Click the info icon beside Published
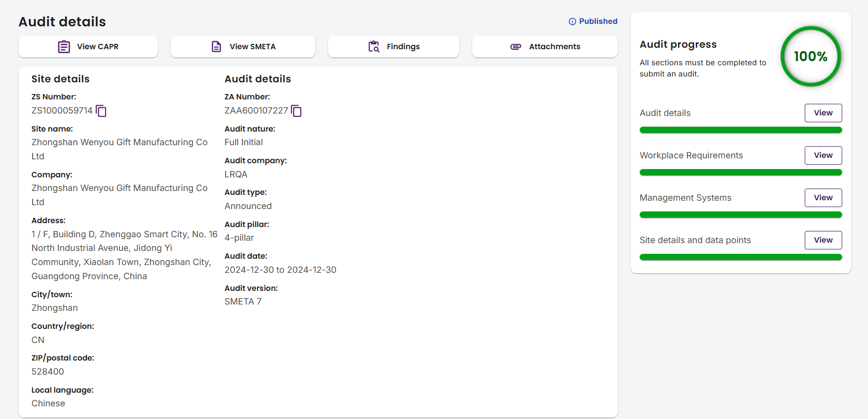This screenshot has height=419, width=868. (x=573, y=21)
